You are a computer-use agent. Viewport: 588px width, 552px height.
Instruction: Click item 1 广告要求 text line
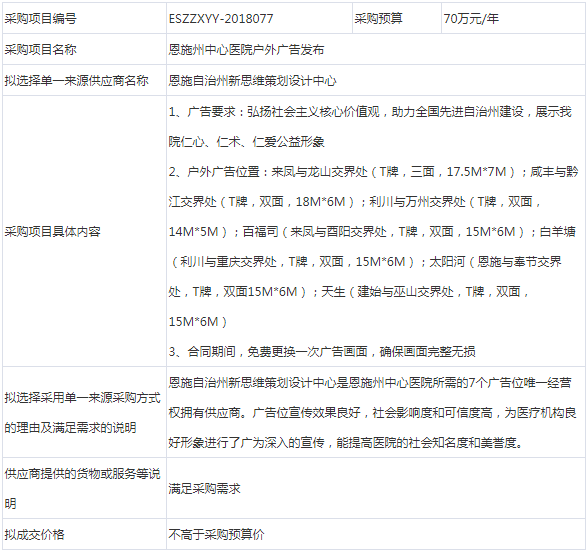coord(370,112)
